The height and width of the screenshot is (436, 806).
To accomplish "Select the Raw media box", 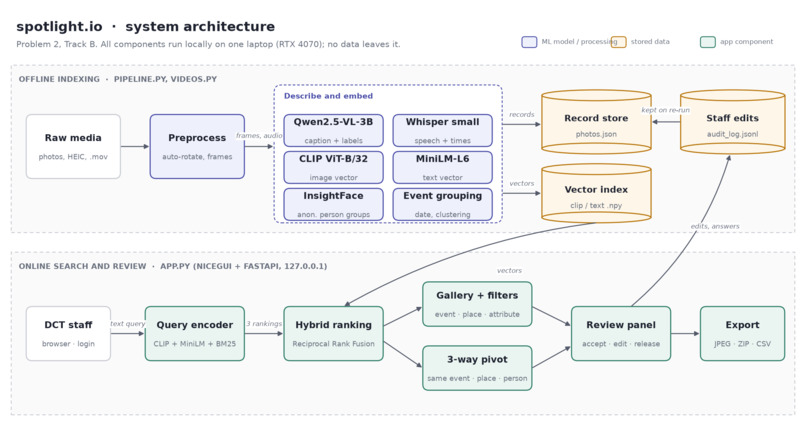I will point(73,147).
